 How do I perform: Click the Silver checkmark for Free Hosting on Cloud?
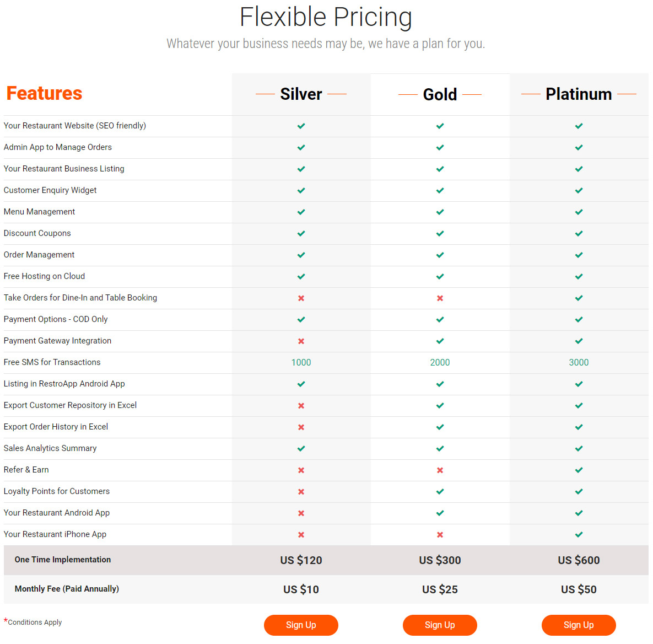coord(301,277)
